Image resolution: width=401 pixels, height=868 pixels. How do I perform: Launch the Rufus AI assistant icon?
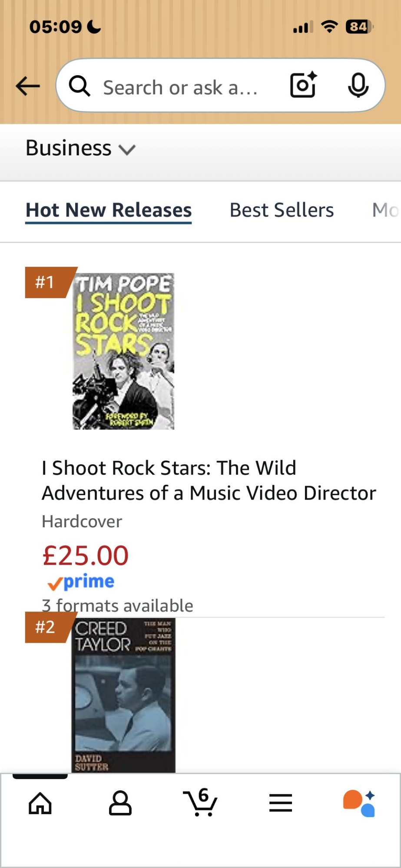pyautogui.click(x=359, y=803)
